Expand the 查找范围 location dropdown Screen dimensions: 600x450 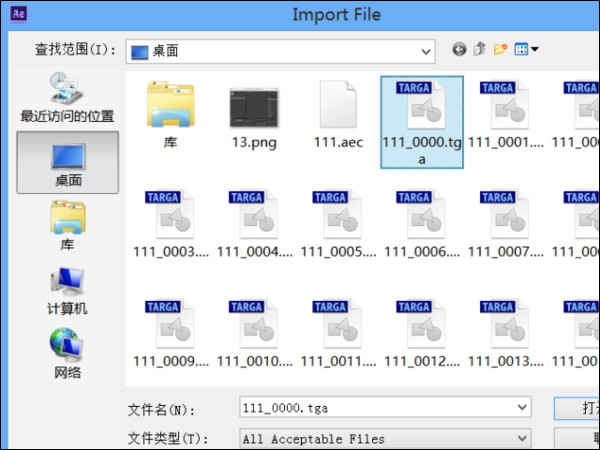[426, 51]
